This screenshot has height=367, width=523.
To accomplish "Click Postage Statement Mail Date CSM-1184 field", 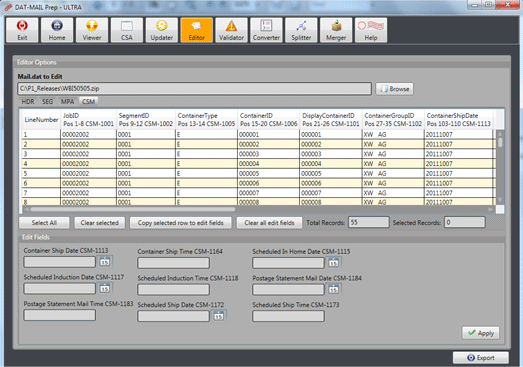I will (x=289, y=290).
